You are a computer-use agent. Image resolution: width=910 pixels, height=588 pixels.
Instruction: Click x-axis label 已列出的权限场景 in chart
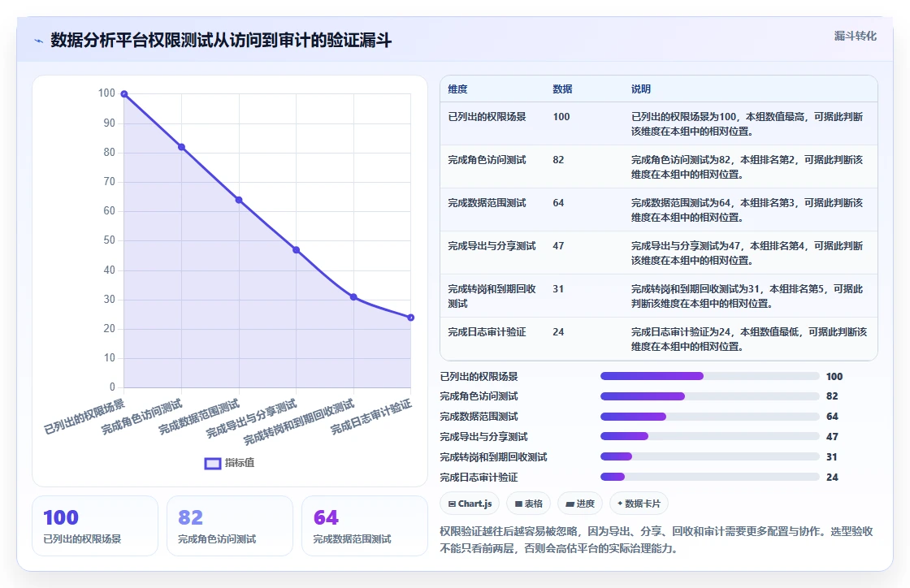tap(84, 417)
